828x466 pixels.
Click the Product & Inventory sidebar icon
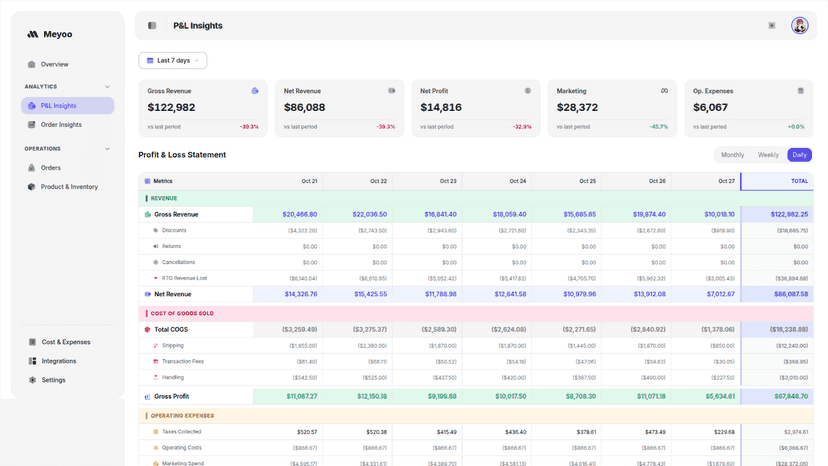click(32, 187)
